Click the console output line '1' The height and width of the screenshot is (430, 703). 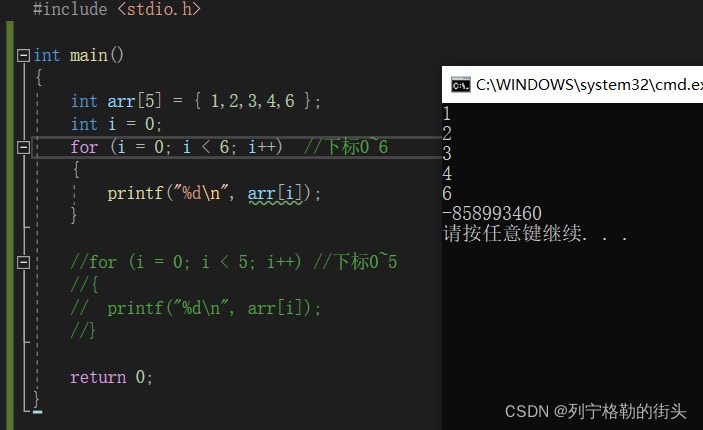447,114
